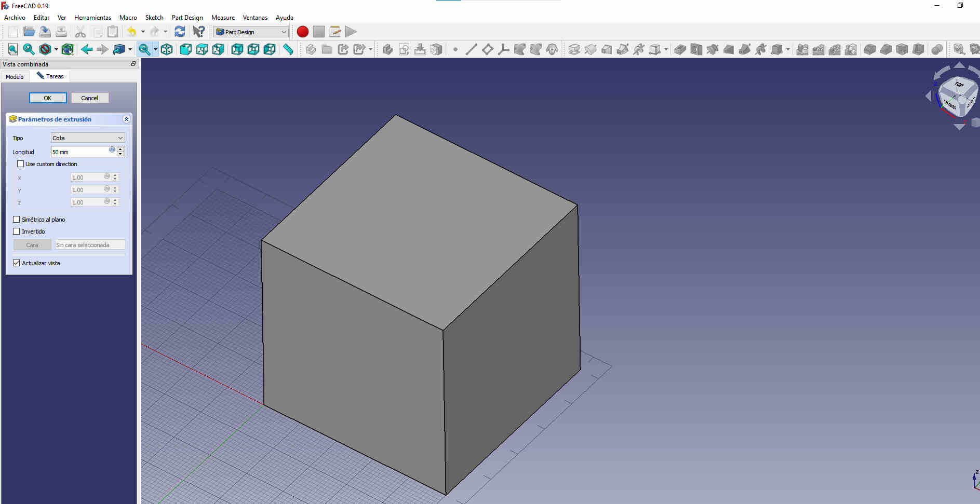Toggle the Invertido checkbox
The width and height of the screenshot is (980, 504).
click(16, 231)
